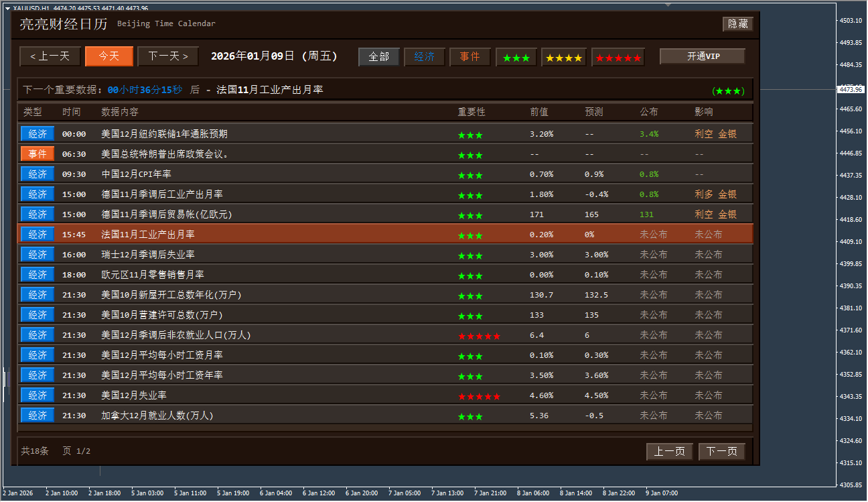The width and height of the screenshot is (868, 502).
Task: Filter by three green stars
Action: point(516,58)
